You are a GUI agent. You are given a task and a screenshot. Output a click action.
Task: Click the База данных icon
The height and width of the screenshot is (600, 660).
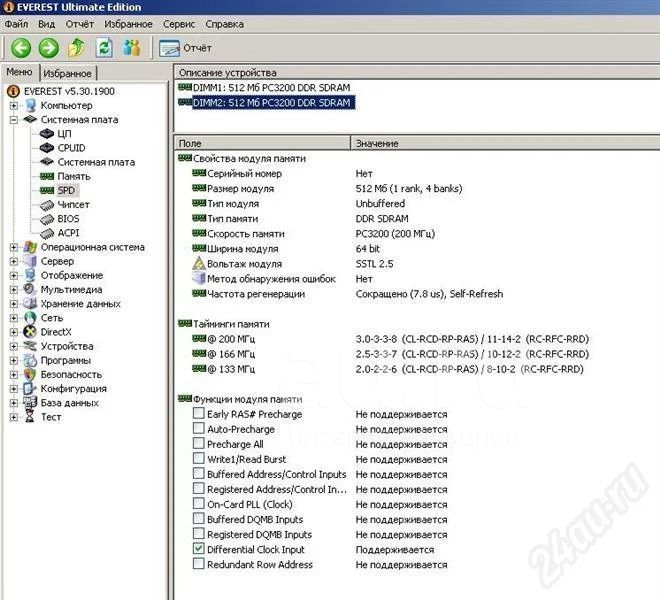pos(30,403)
